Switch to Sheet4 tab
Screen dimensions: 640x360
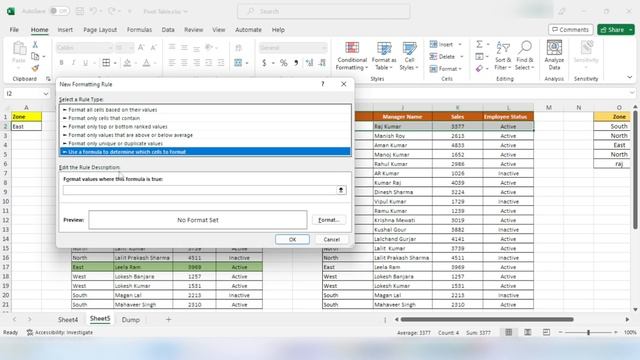(x=68, y=320)
